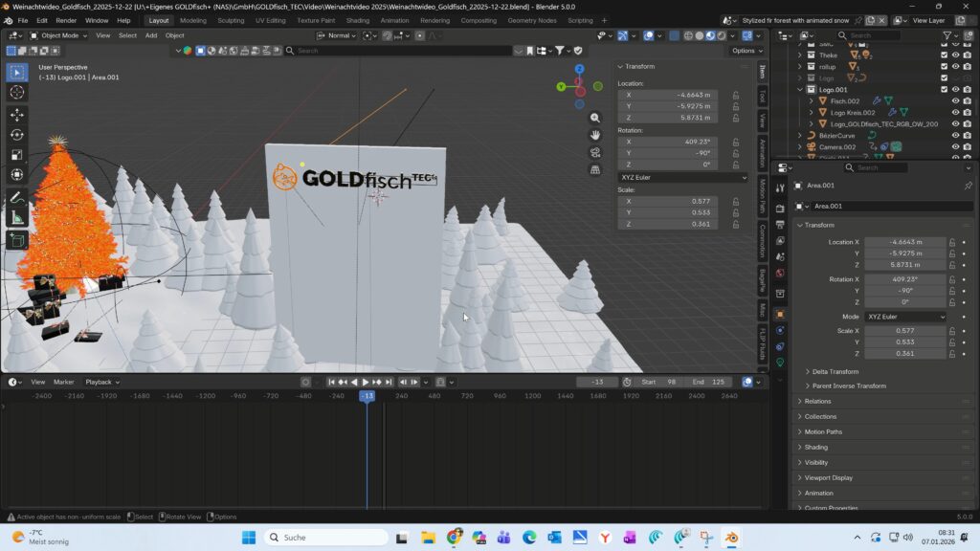Choose the Annotate pencil tool

[x=17, y=197]
